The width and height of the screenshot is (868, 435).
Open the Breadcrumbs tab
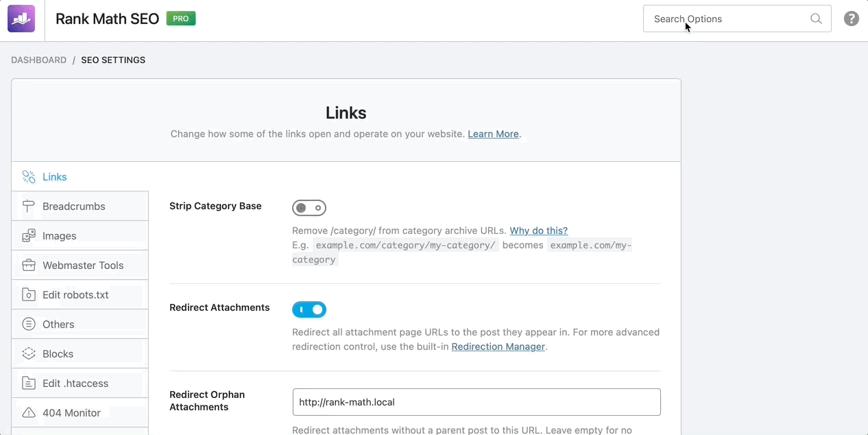pyautogui.click(x=80, y=207)
